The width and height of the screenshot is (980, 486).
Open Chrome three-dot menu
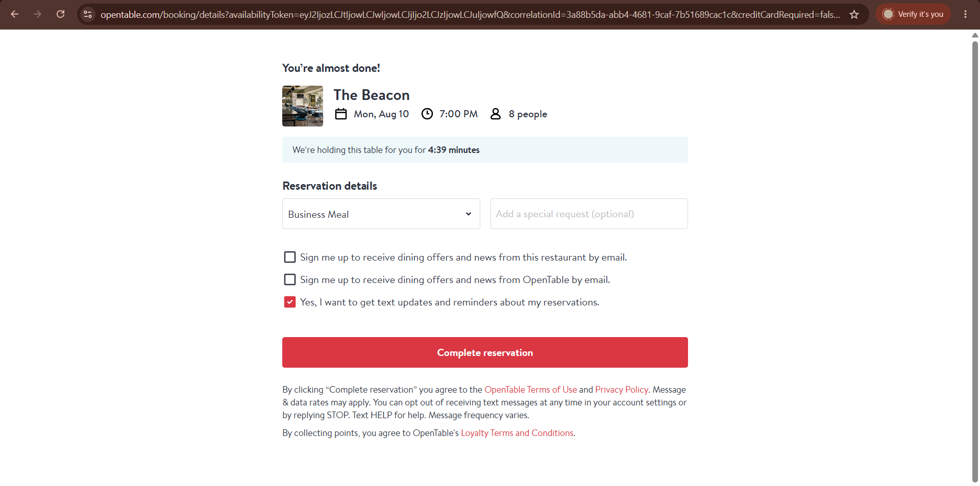click(965, 14)
